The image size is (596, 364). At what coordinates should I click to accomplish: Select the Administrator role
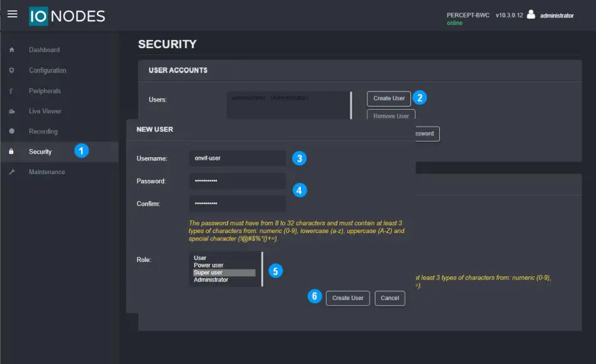click(x=224, y=279)
